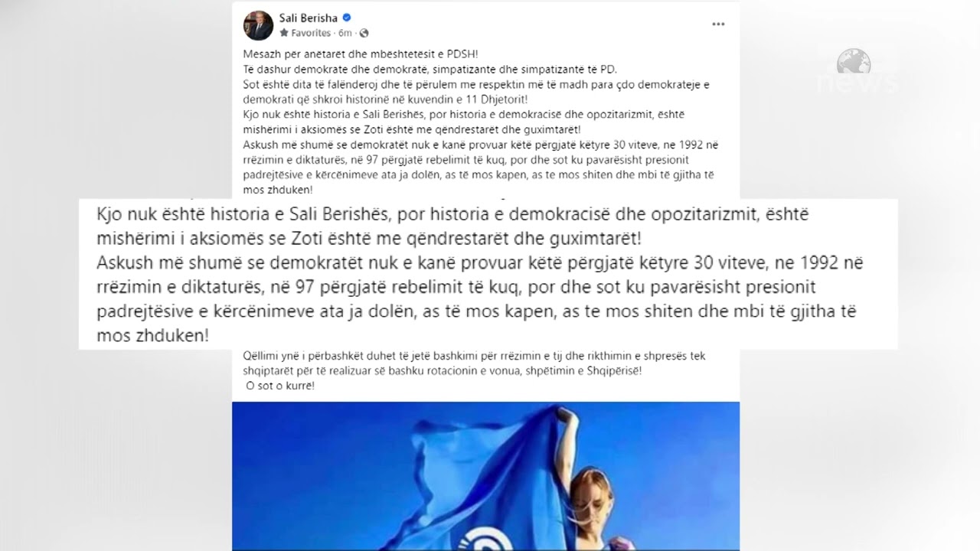
Task: Open the 6m post timestamp
Action: [345, 33]
